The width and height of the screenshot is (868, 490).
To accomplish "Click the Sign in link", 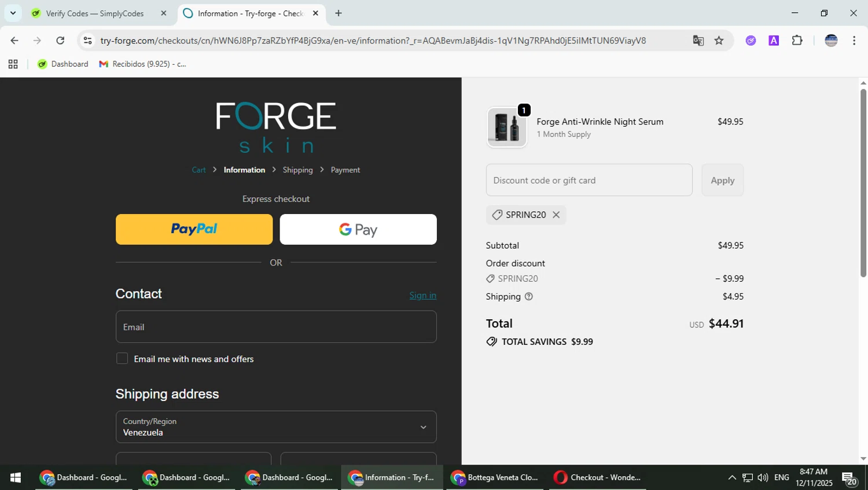I will (x=423, y=296).
